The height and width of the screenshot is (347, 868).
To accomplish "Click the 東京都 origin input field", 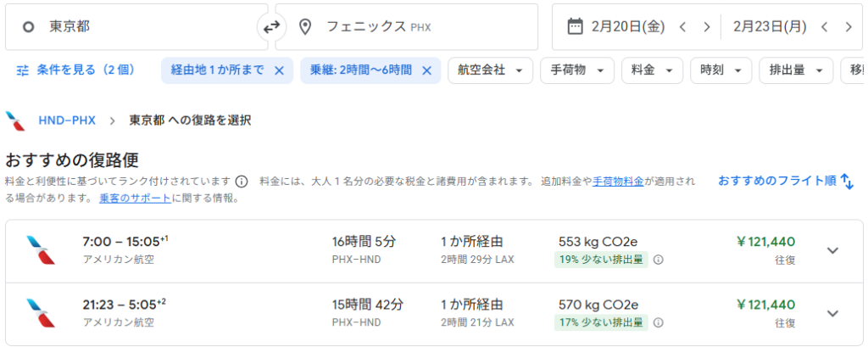I will coord(136,27).
